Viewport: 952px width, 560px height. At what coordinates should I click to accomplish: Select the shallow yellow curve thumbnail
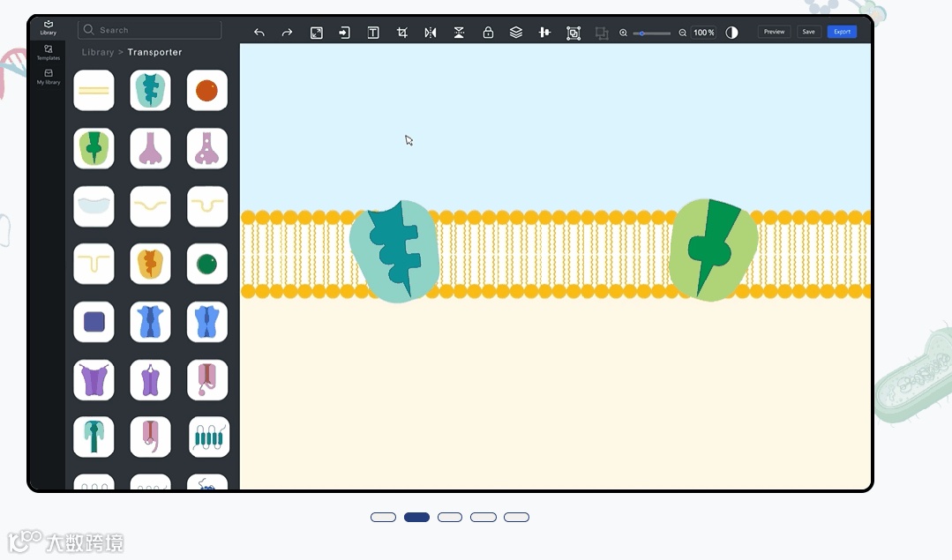point(151,206)
